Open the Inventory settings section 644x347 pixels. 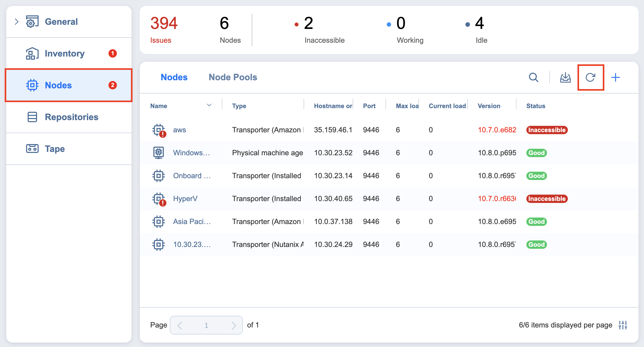pyautogui.click(x=64, y=53)
